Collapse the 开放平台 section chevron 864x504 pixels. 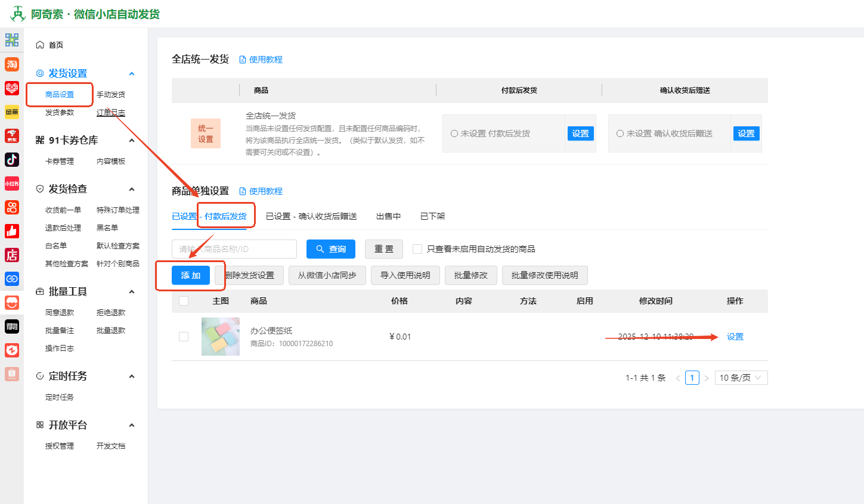(132, 425)
